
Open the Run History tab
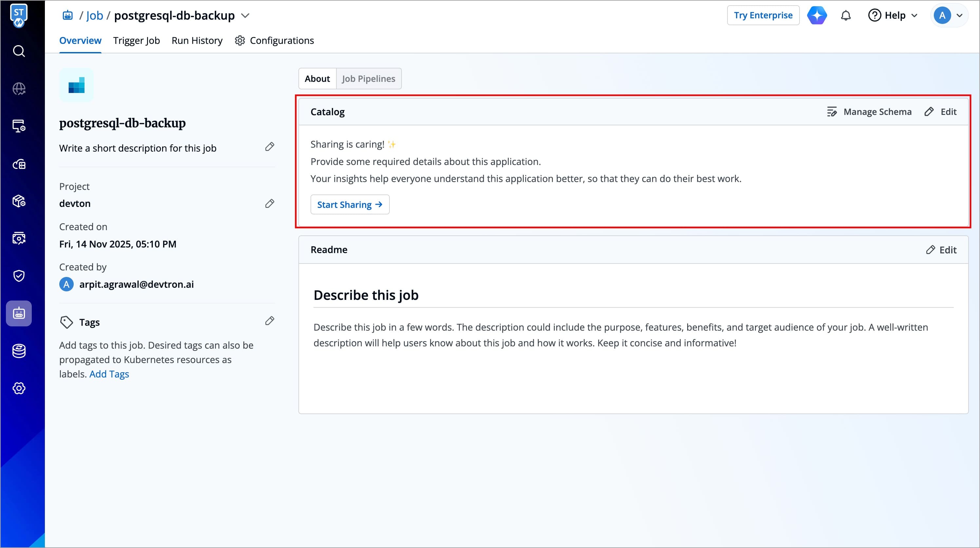pos(197,41)
